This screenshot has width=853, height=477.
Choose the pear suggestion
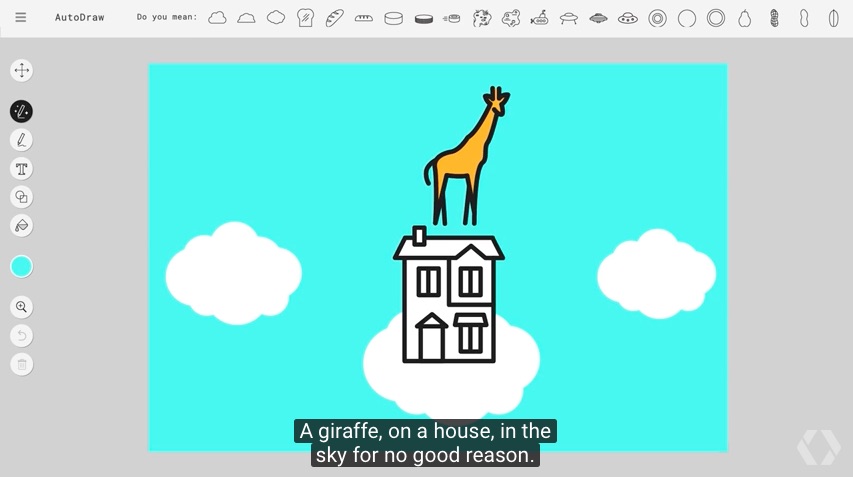click(745, 18)
